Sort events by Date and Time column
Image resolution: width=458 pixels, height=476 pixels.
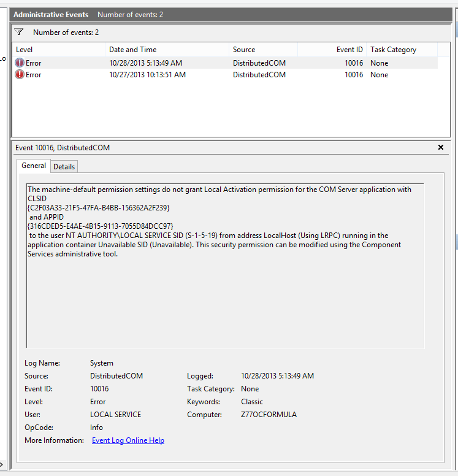pyautogui.click(x=167, y=50)
